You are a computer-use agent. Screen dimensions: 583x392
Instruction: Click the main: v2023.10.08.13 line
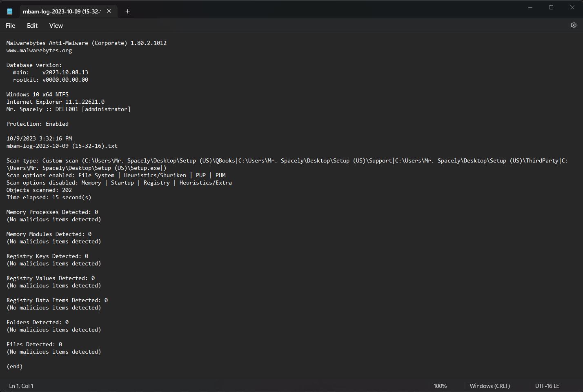(x=51, y=72)
